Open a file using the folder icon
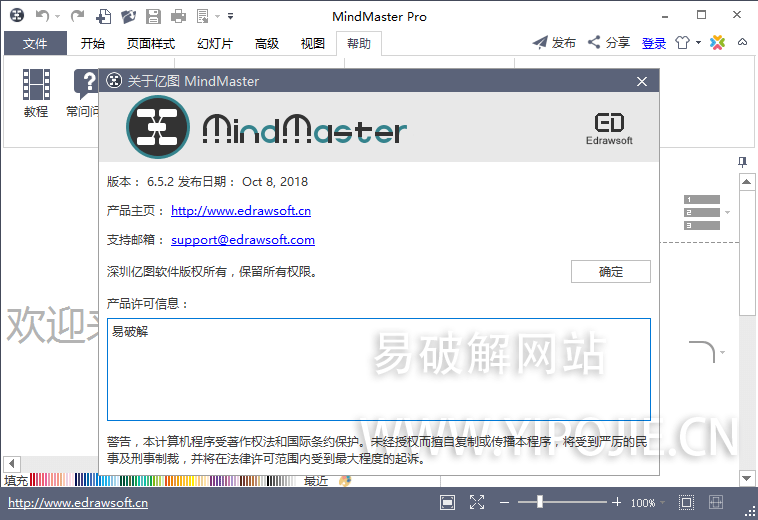 129,16
